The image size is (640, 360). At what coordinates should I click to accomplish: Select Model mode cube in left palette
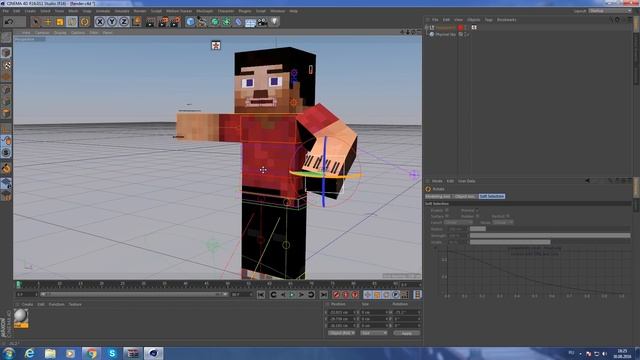coord(6,53)
